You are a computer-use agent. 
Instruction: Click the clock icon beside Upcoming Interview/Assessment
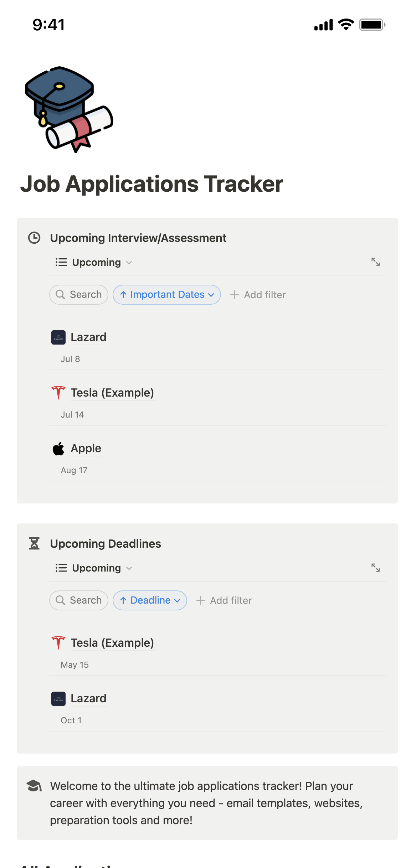coord(34,238)
